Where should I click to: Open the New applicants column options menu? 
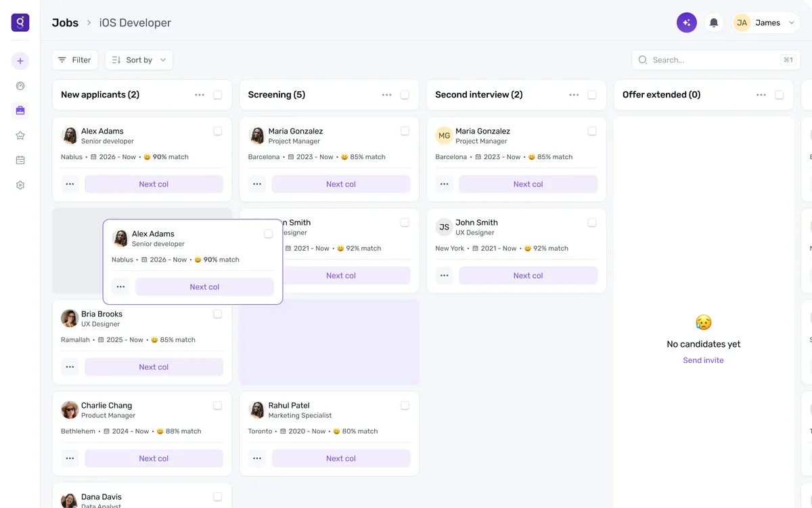pyautogui.click(x=200, y=95)
